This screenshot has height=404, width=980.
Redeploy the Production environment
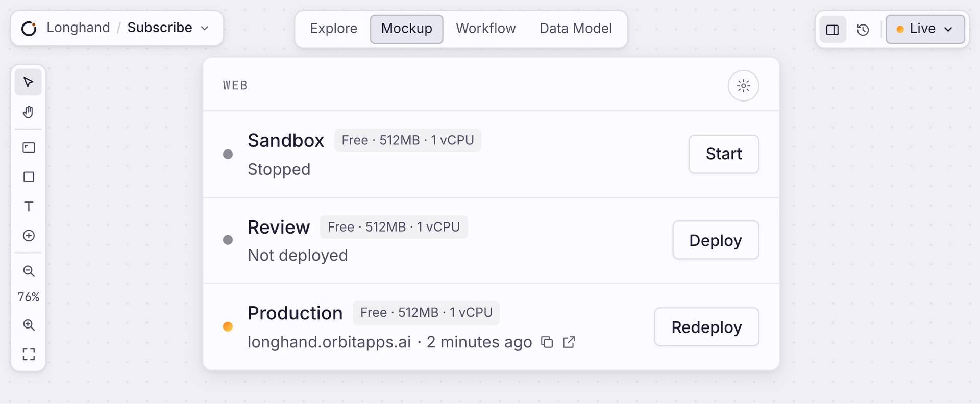[706, 326]
